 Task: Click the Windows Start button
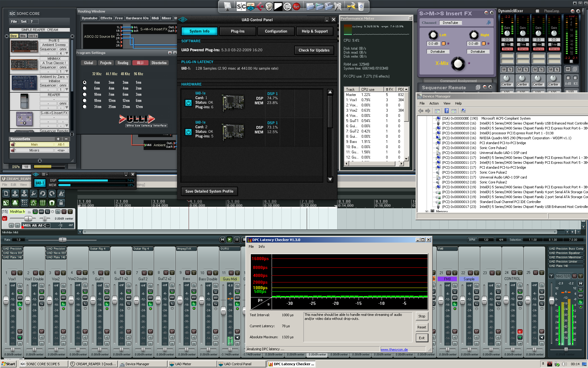coord(8,364)
